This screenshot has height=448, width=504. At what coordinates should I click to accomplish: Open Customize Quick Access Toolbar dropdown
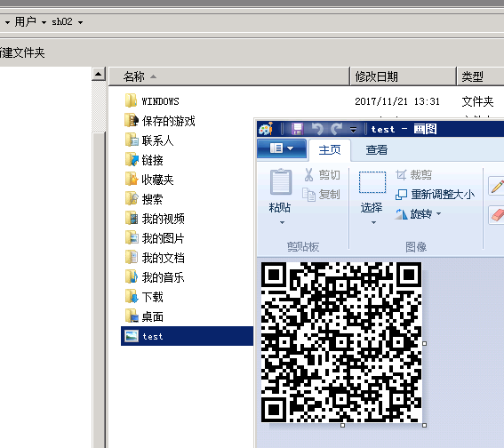click(353, 130)
